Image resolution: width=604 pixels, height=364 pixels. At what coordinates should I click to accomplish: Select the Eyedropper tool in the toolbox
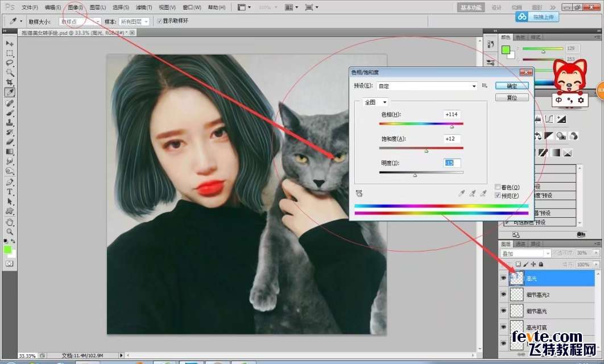10,92
